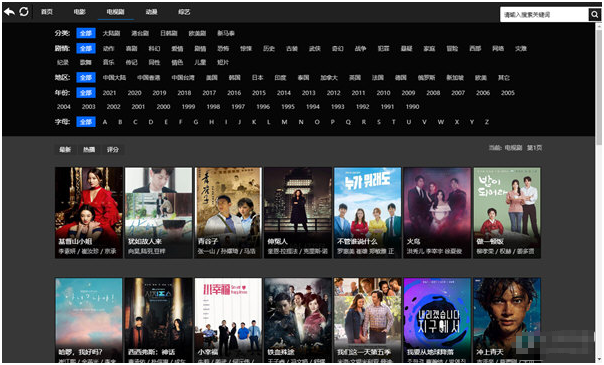This screenshot has height=365, width=604.
Task: Choose the 动作 genre filter
Action: click(x=109, y=49)
